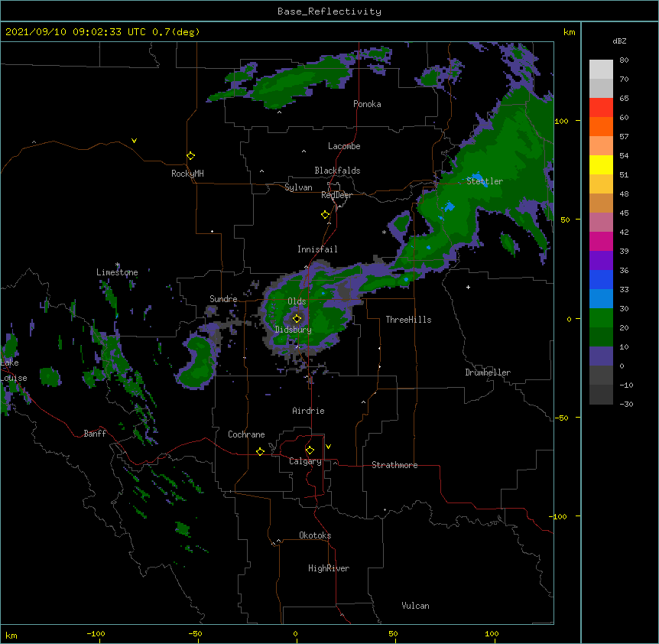Click the purple 39 dBZ legend swatch
The height and width of the screenshot is (644, 659).
pos(601,260)
